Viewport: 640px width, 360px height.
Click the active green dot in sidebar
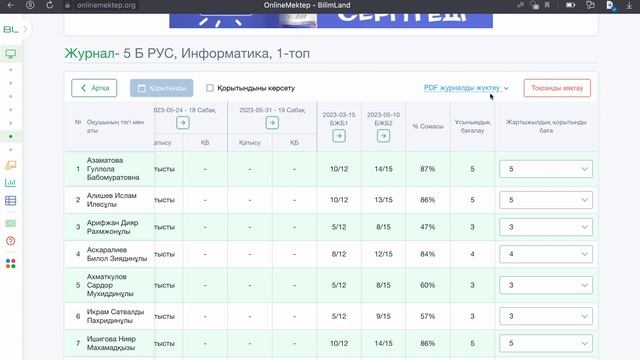pyautogui.click(x=11, y=136)
